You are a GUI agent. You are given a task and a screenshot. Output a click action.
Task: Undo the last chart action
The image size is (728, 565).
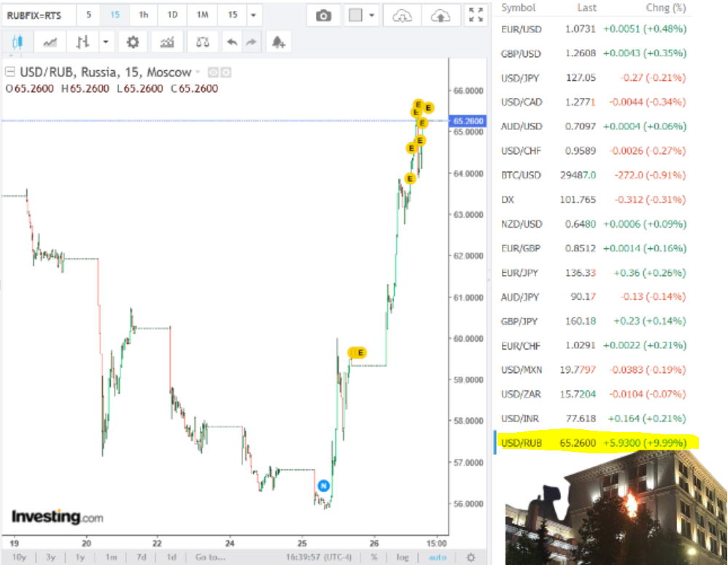coord(232,42)
